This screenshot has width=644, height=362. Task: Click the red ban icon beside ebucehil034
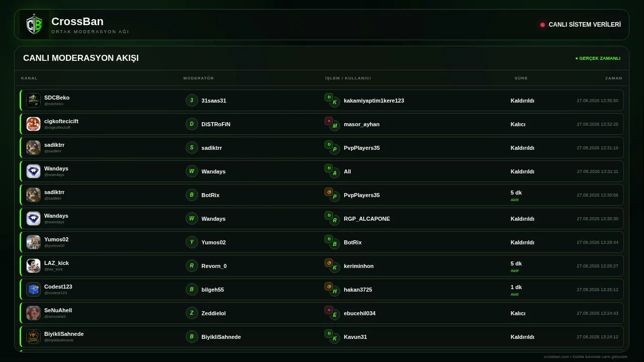329,310
